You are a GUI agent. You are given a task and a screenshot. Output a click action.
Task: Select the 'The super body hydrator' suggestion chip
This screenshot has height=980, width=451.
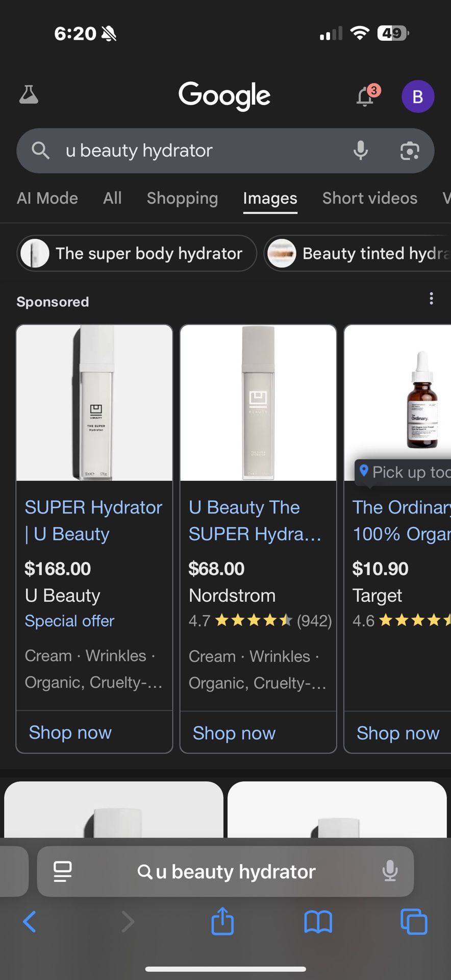tap(135, 253)
